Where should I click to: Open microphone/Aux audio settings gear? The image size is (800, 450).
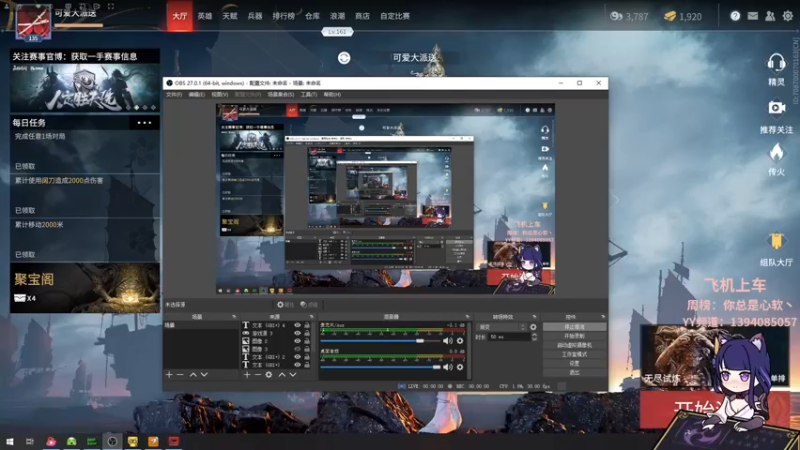point(460,341)
